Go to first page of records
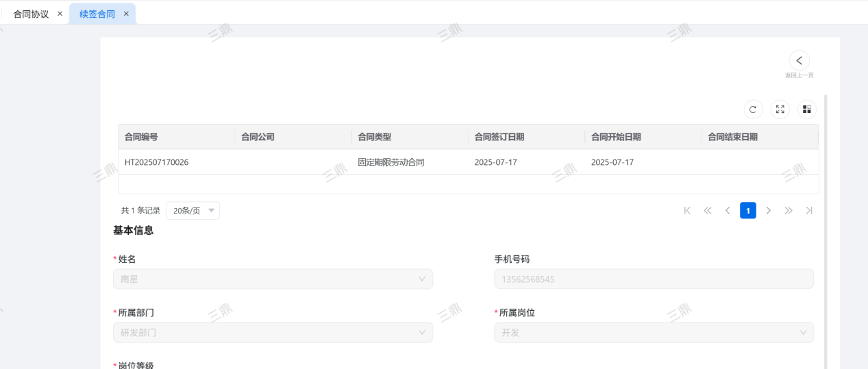Image resolution: width=868 pixels, height=369 pixels. [687, 211]
